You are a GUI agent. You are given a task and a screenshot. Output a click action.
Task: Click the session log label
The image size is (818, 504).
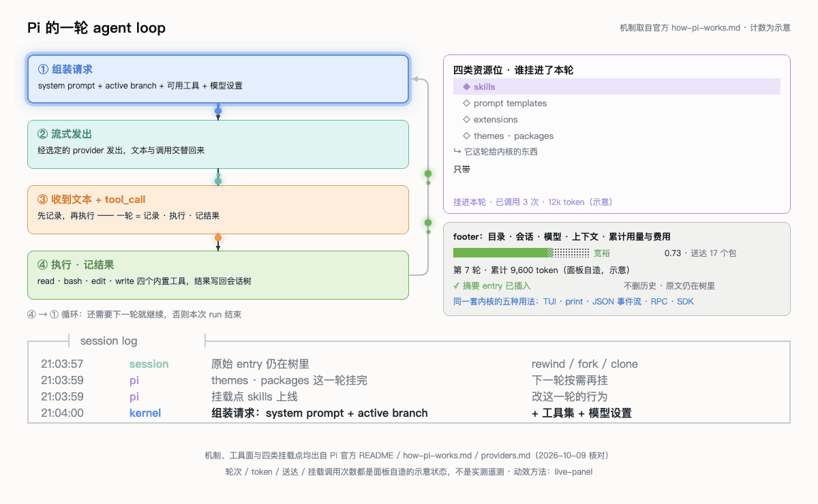click(108, 341)
